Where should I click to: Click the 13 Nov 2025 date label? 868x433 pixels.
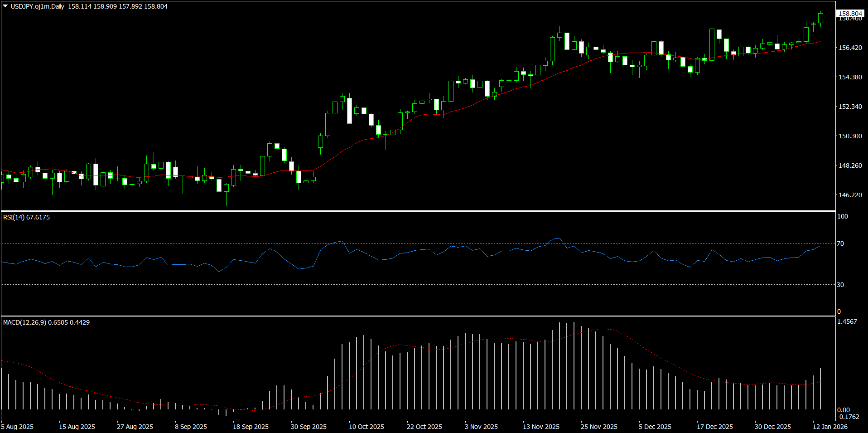click(x=541, y=427)
